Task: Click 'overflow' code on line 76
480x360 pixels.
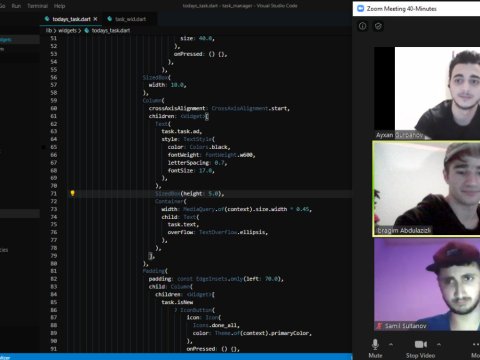Action: pos(180,232)
